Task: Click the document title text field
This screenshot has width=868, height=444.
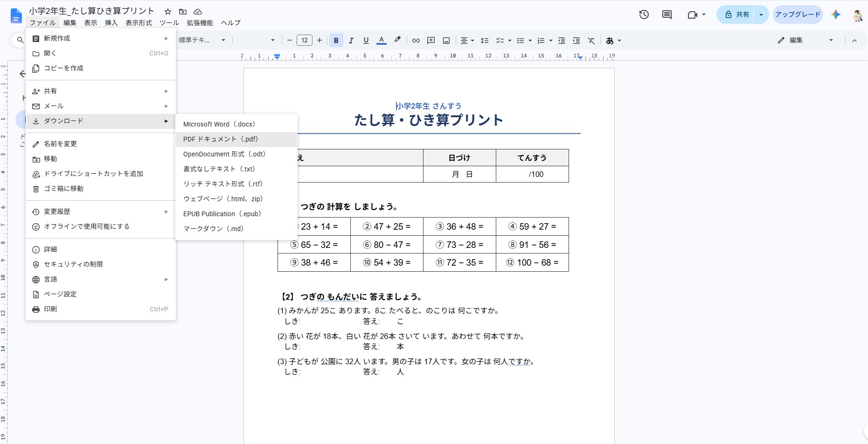Action: (x=91, y=11)
